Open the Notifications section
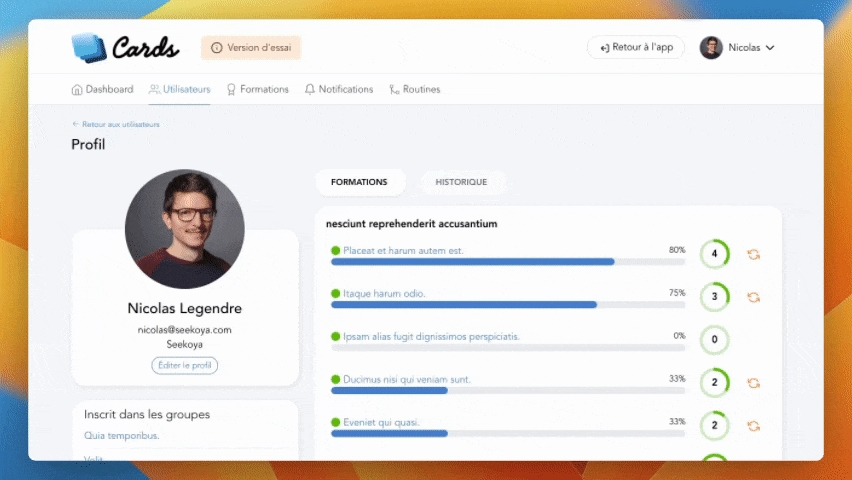 338,89
